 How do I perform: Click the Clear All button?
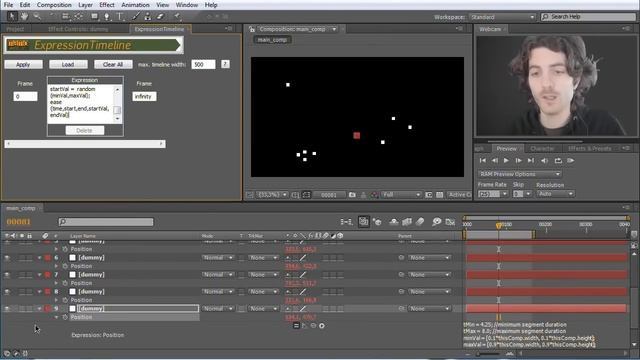click(x=113, y=64)
